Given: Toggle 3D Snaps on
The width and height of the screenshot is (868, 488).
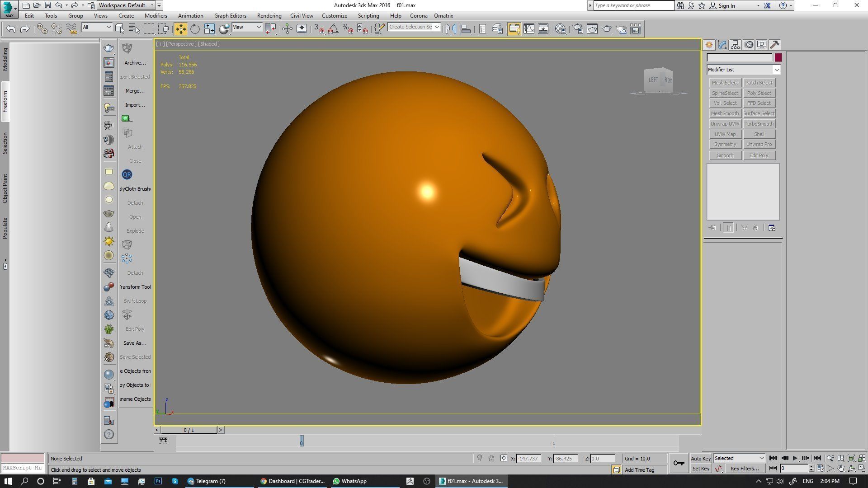Looking at the screenshot, I should [x=319, y=29].
